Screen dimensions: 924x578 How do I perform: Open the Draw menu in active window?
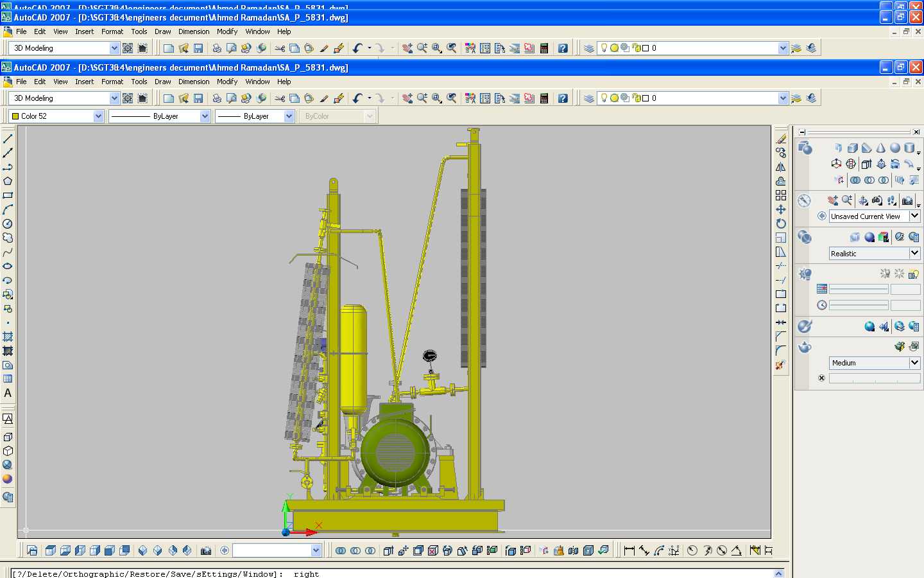[x=163, y=82]
